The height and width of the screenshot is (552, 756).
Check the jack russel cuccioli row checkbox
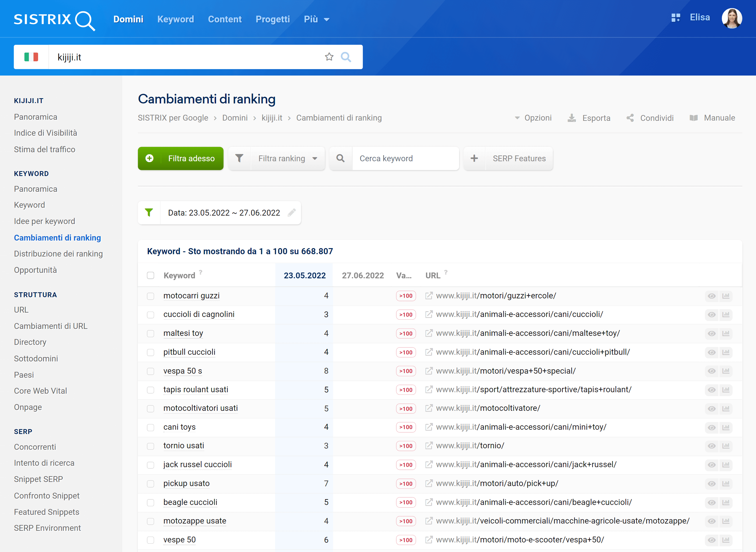click(150, 465)
